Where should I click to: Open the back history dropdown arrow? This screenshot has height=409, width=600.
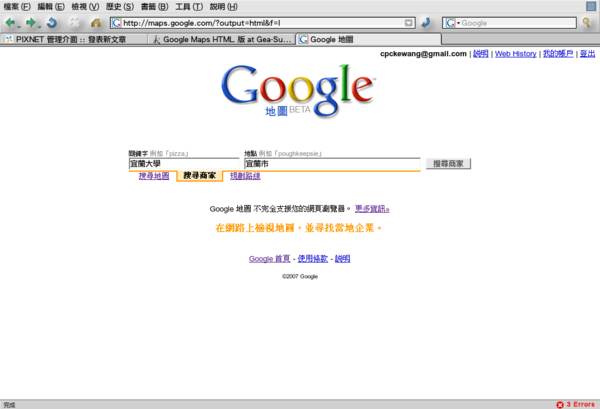click(x=19, y=27)
